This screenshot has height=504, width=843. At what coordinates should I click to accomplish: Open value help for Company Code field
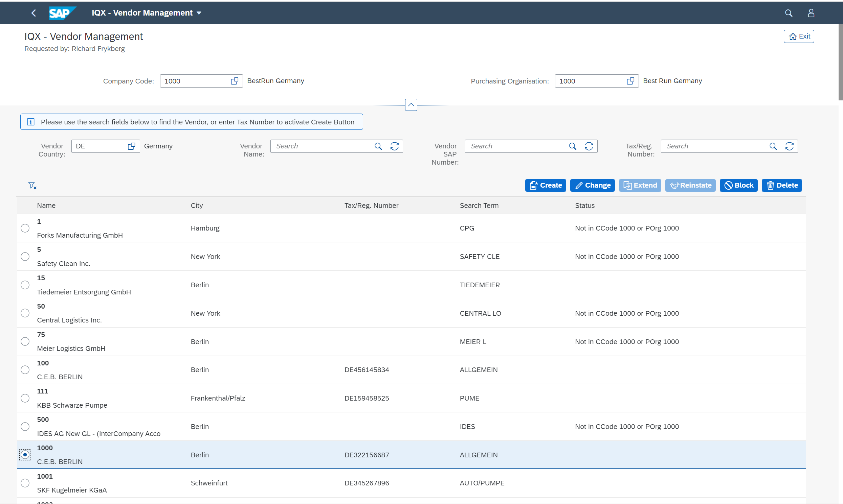(x=235, y=81)
